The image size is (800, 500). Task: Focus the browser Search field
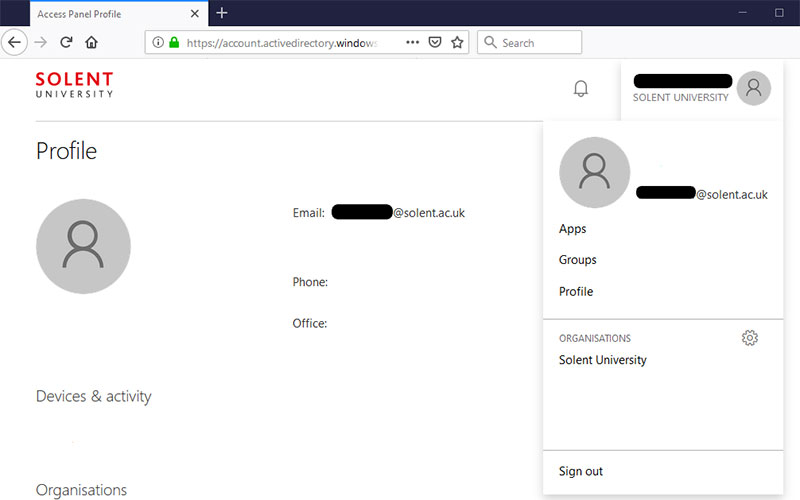pos(530,42)
